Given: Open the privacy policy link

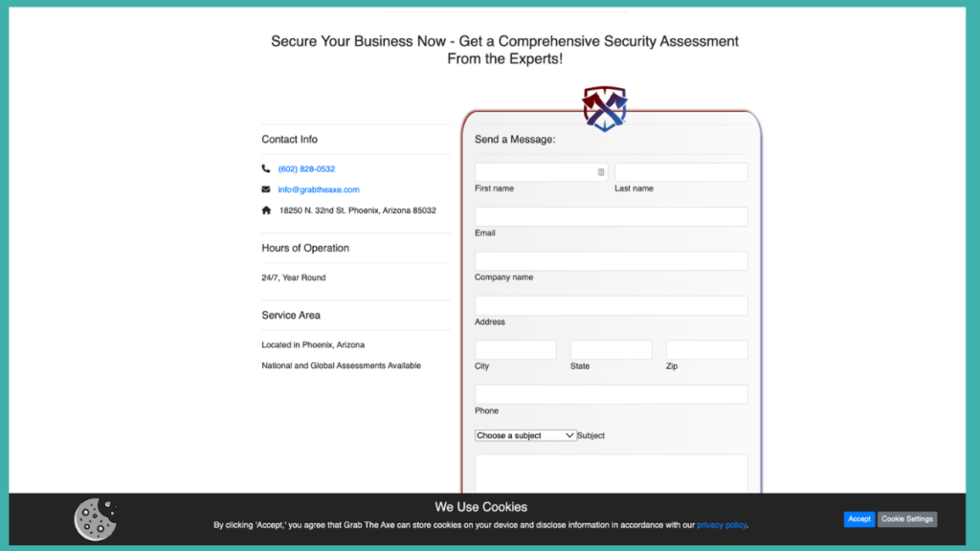Looking at the screenshot, I should 722,525.
